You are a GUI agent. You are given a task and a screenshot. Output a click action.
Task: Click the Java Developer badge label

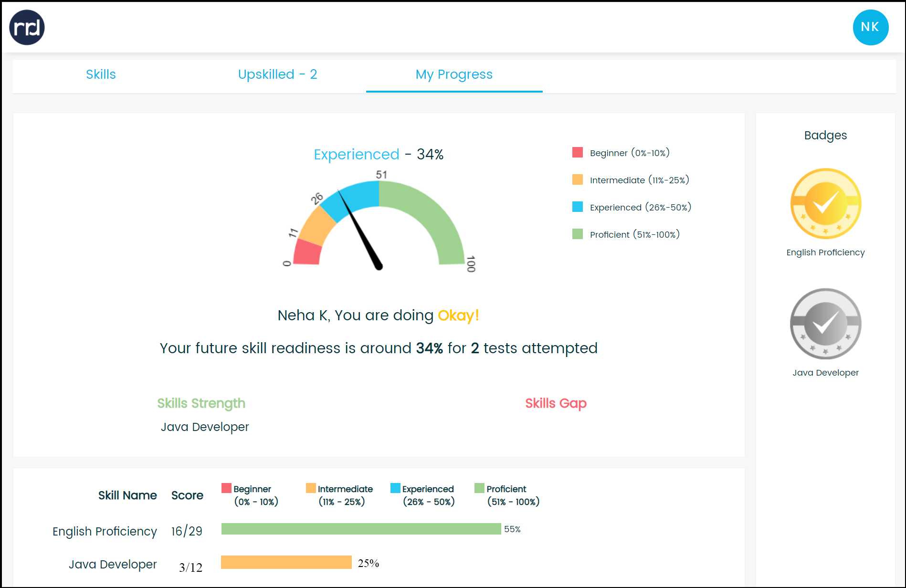click(825, 373)
